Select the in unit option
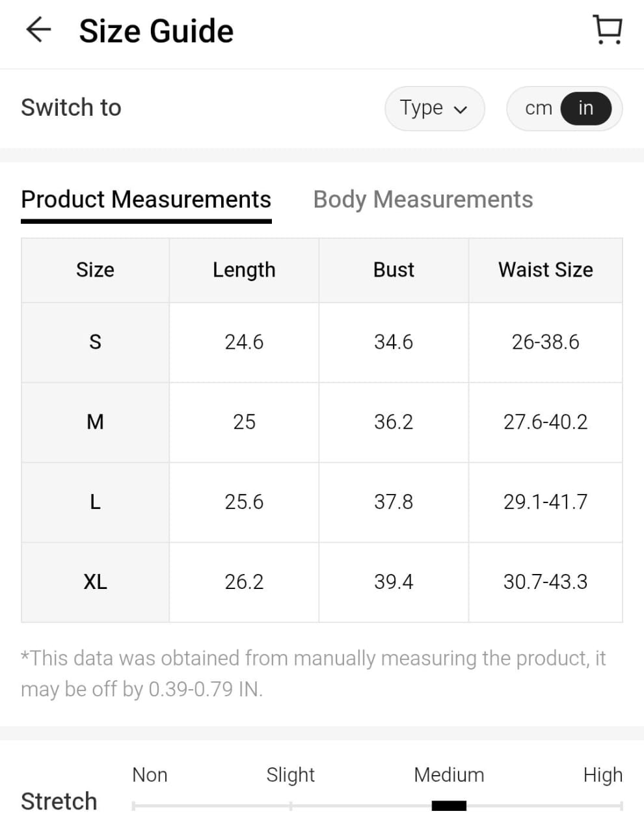The height and width of the screenshot is (833, 644). pyautogui.click(x=585, y=108)
